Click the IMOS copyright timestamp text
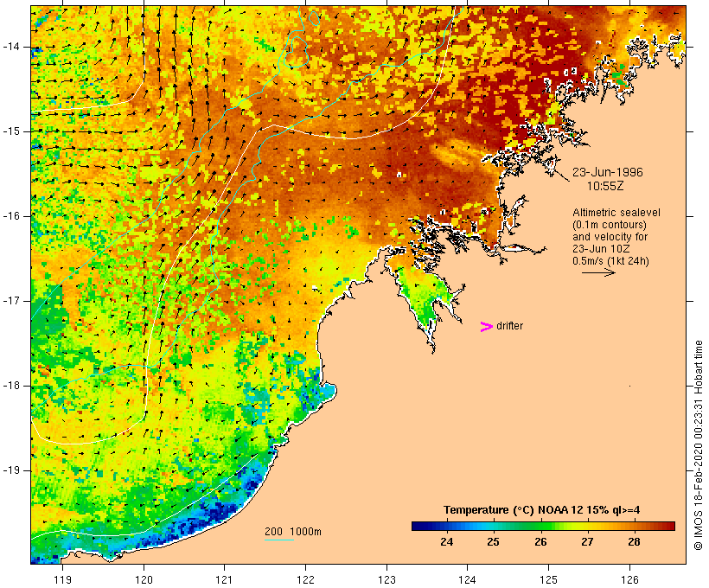709x588 pixels. click(698, 445)
